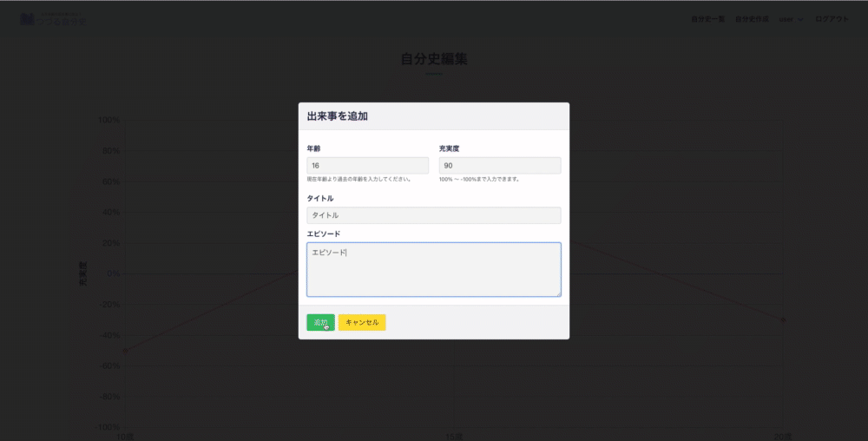The width and height of the screenshot is (868, 441).
Task: Open the 自分史作成 nav link
Action: pos(752,19)
